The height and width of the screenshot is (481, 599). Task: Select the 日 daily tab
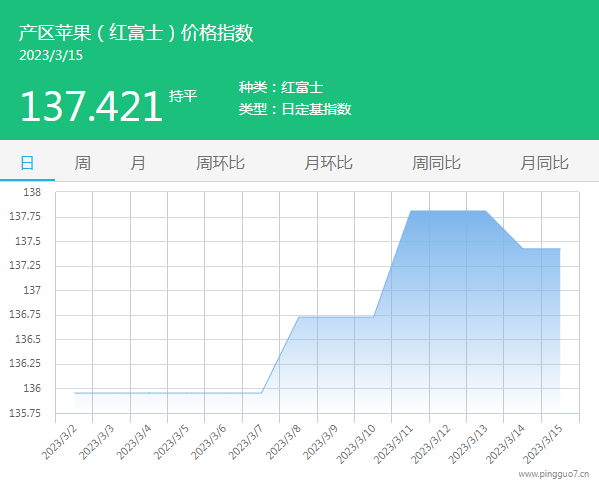pos(27,163)
